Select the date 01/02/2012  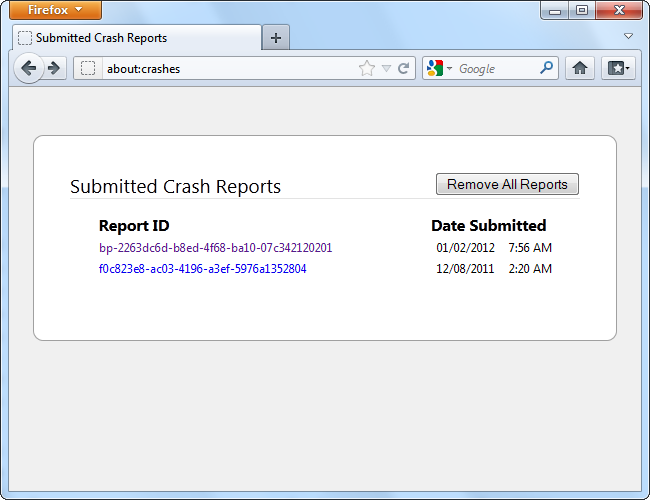(x=465, y=248)
